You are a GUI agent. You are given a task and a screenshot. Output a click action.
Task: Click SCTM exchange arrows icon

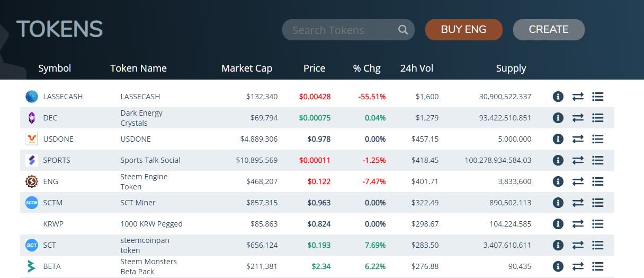pyautogui.click(x=578, y=203)
